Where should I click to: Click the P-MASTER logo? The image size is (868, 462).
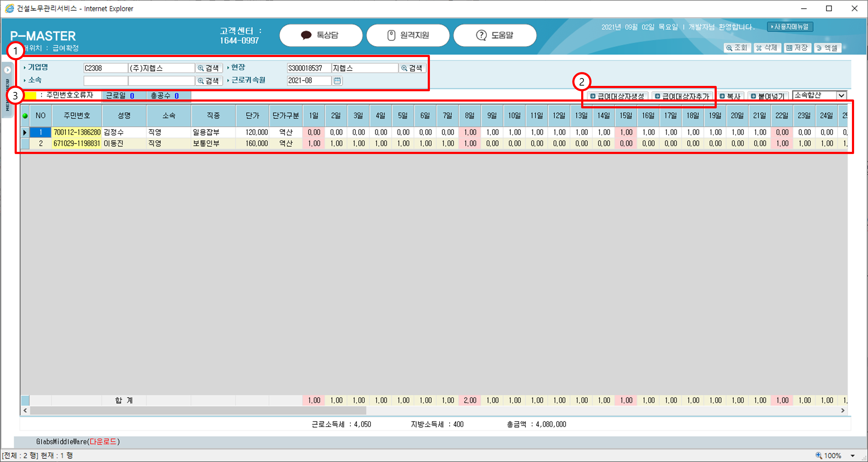click(43, 36)
